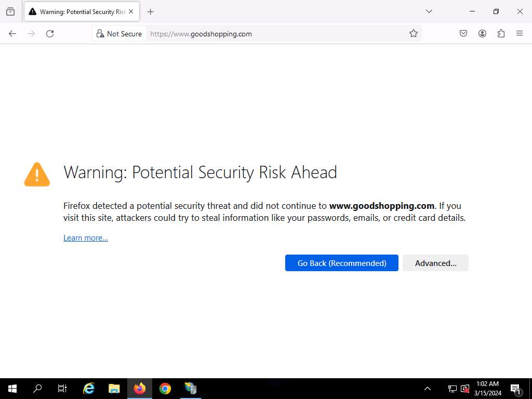
Task: Bookmark this page with the star icon
Action: click(x=413, y=34)
